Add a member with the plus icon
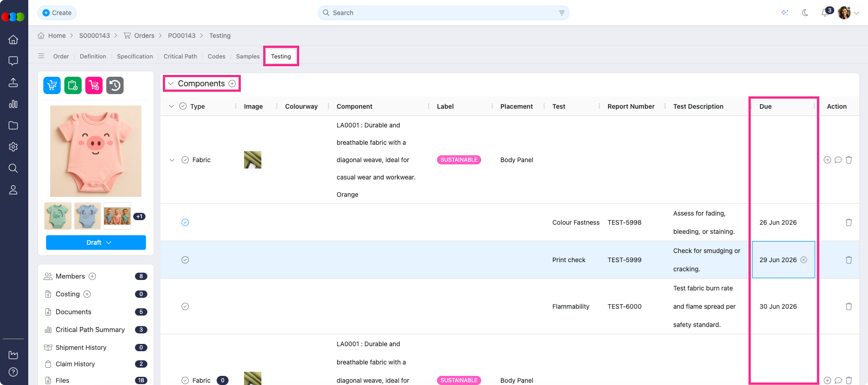This screenshot has height=385, width=868. (92, 276)
